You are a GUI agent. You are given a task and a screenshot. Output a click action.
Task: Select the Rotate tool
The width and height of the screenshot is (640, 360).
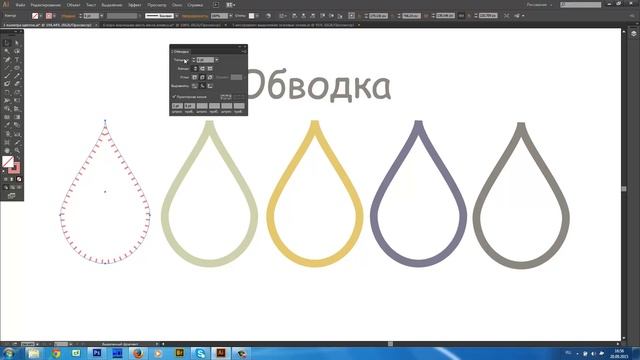[x=7, y=92]
